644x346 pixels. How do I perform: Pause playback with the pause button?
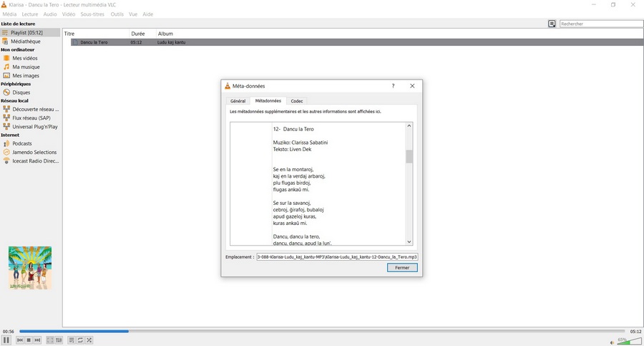[x=6, y=340]
